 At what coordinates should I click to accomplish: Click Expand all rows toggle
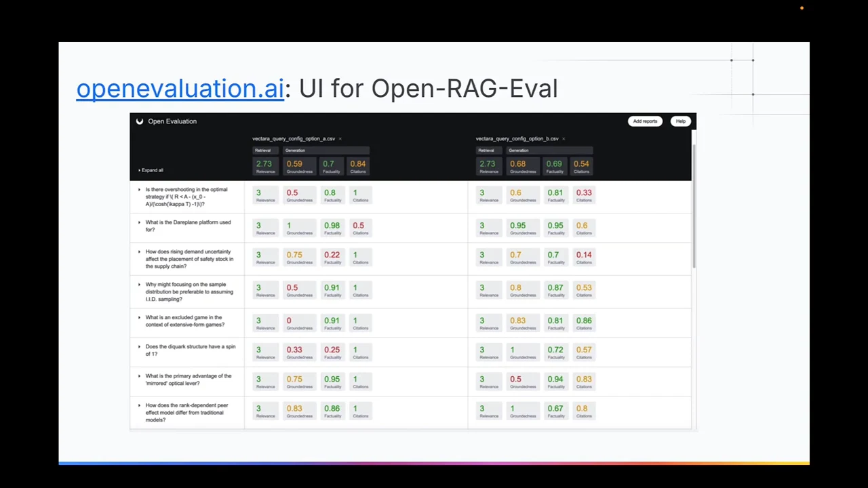point(151,170)
